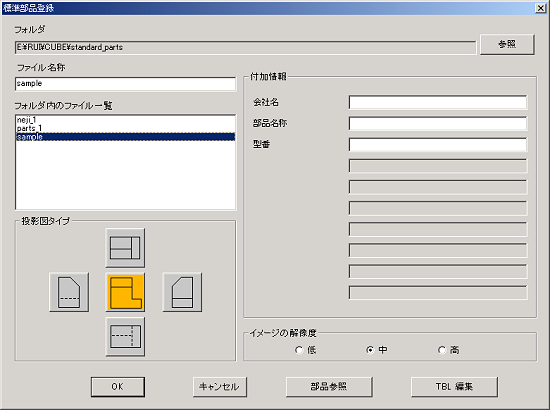550x410 pixels.
Task: Select the top view projection icon
Action: click(x=125, y=248)
